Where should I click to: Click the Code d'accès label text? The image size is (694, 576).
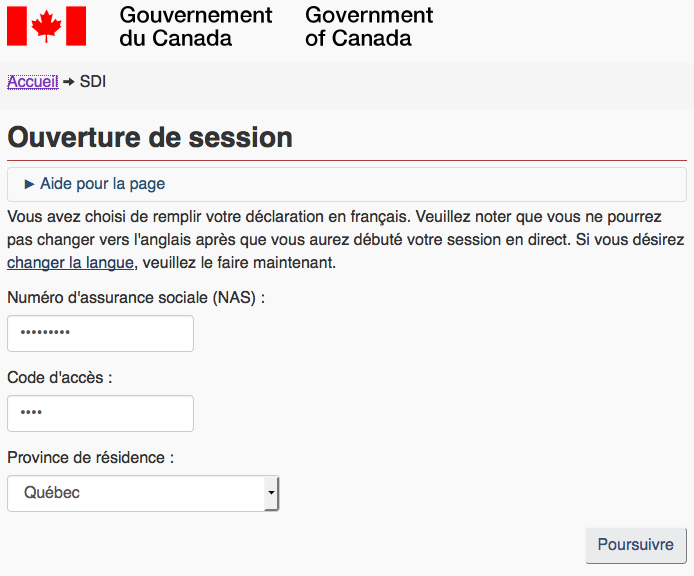60,377
